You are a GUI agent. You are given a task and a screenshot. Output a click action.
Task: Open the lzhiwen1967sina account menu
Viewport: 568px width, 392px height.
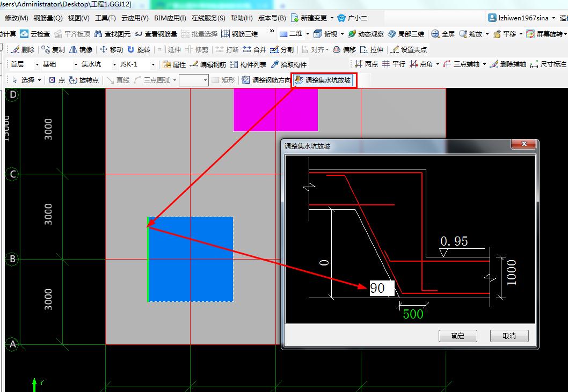pyautogui.click(x=522, y=18)
